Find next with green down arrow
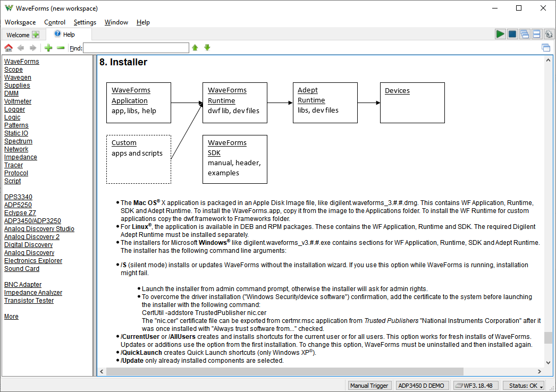Image resolution: width=556 pixels, height=392 pixels. coord(207,47)
